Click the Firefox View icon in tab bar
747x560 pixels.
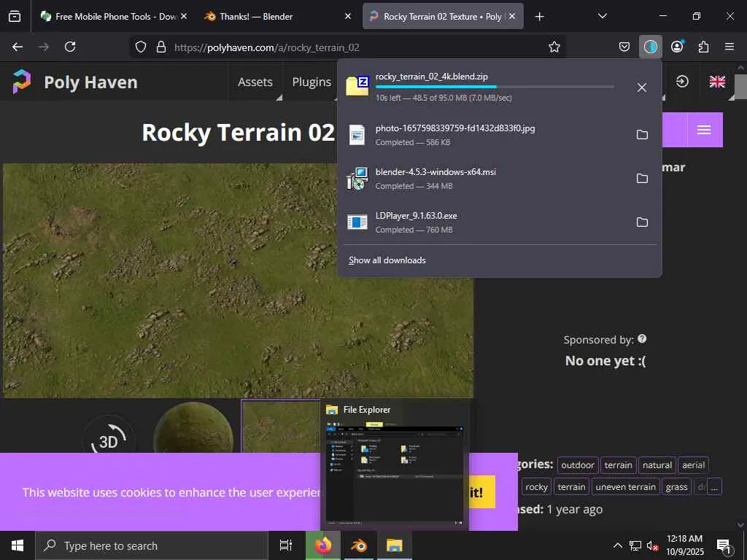[x=15, y=16]
